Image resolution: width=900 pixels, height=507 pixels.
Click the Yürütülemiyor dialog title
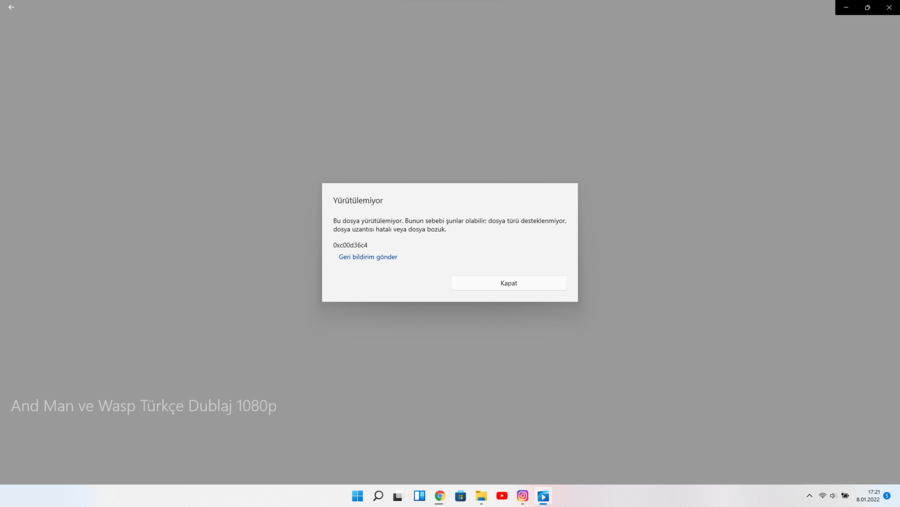(x=358, y=200)
